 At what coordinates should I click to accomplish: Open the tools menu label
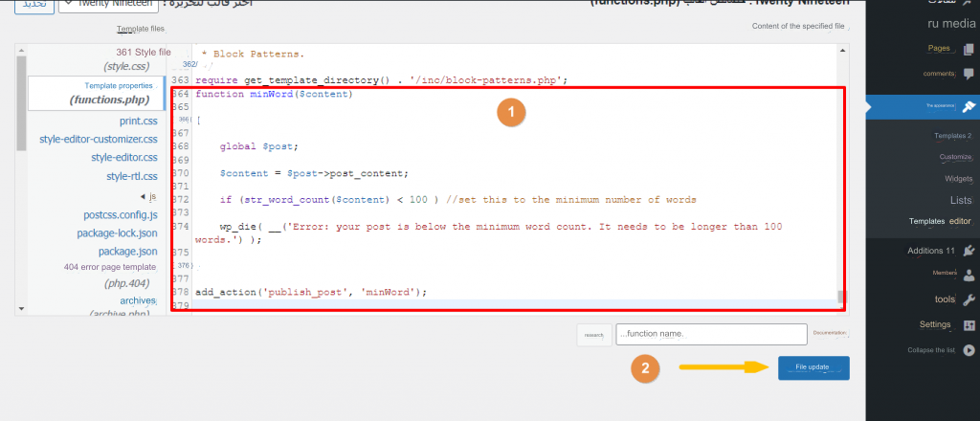coord(945,299)
